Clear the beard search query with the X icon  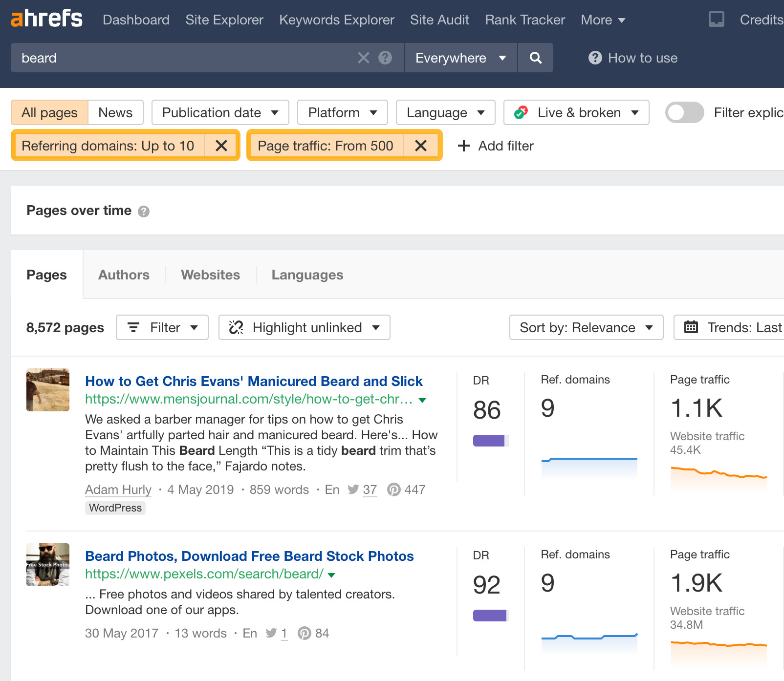coord(363,58)
